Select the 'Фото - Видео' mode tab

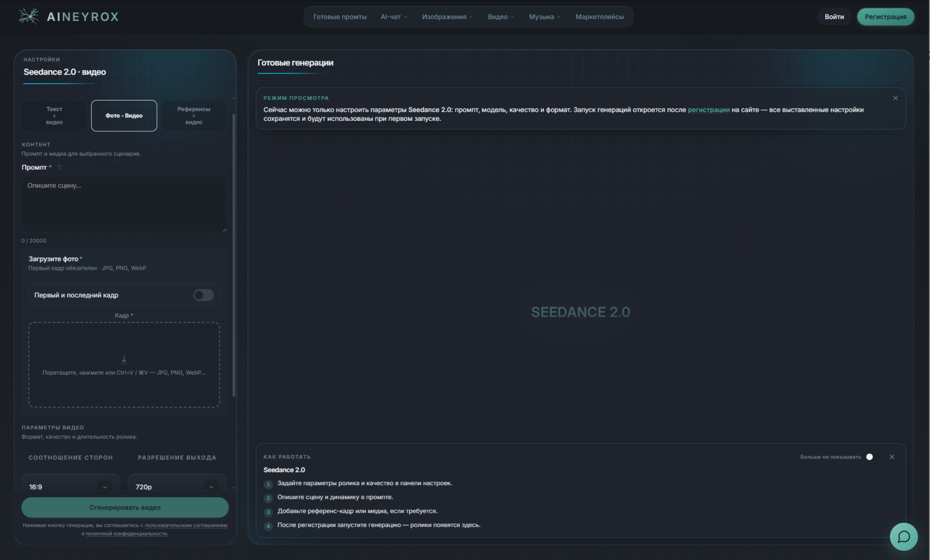[x=124, y=116]
